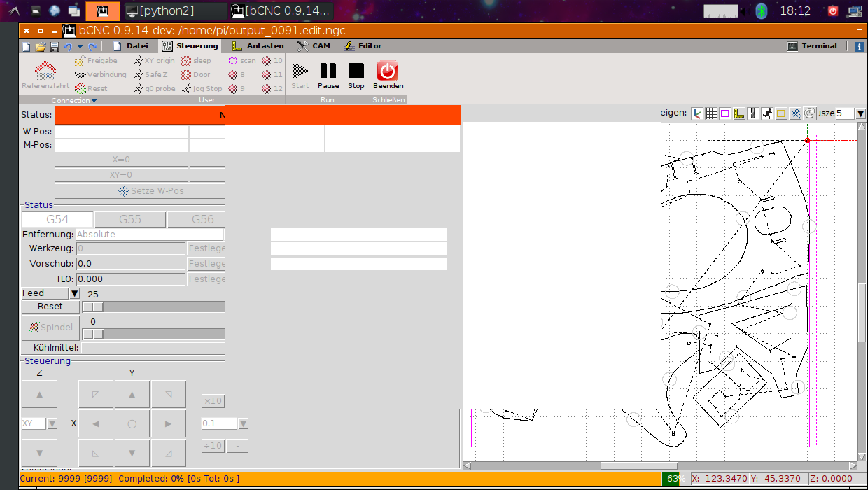Viewport: 868px width, 490px height.
Task: Click the Door user button
Action: pyautogui.click(x=196, y=75)
